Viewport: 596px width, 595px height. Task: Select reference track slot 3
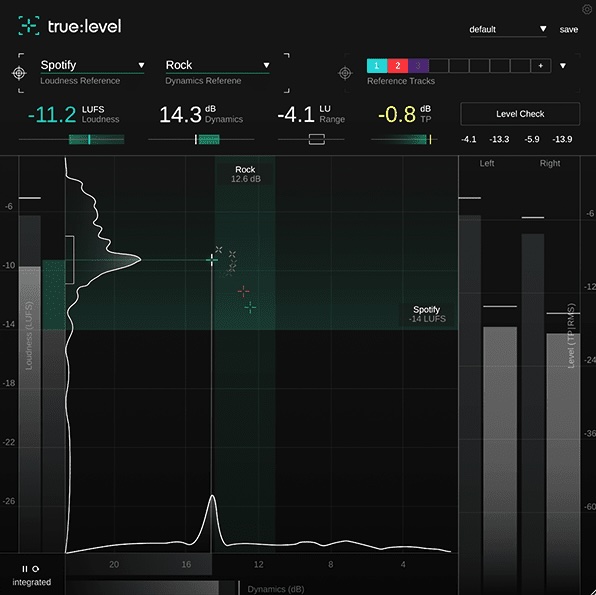pyautogui.click(x=418, y=66)
